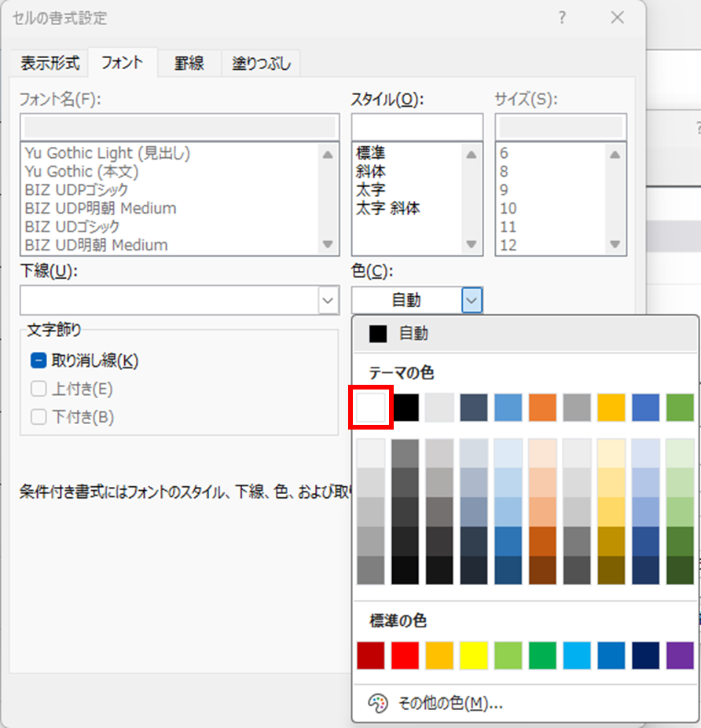Pick green theme color swatch
This screenshot has width=701, height=728.
tap(680, 407)
